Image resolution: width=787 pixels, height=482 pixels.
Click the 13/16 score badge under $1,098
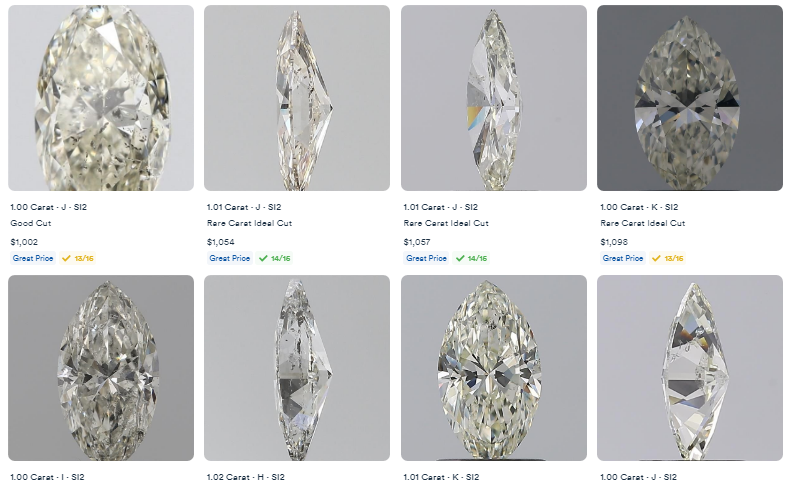(668, 258)
